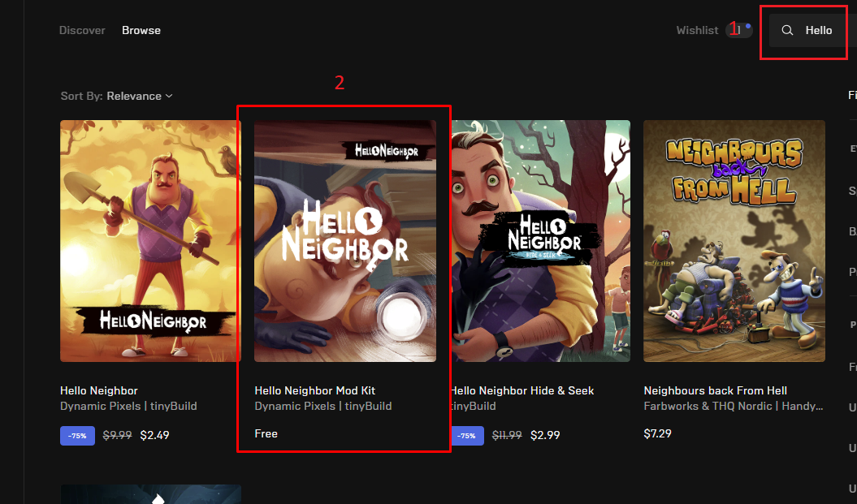Select the Hello Neighbor Mod Kit cover image

click(x=345, y=241)
